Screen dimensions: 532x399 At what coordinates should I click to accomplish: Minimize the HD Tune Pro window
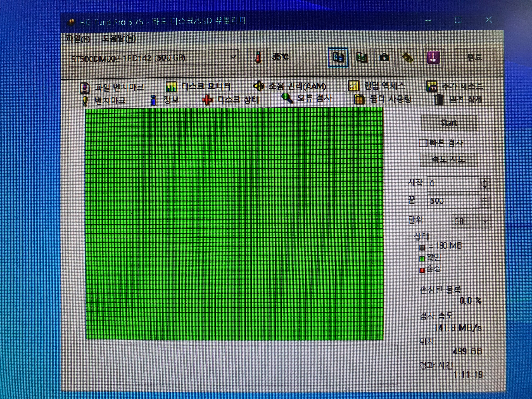pyautogui.click(x=428, y=20)
